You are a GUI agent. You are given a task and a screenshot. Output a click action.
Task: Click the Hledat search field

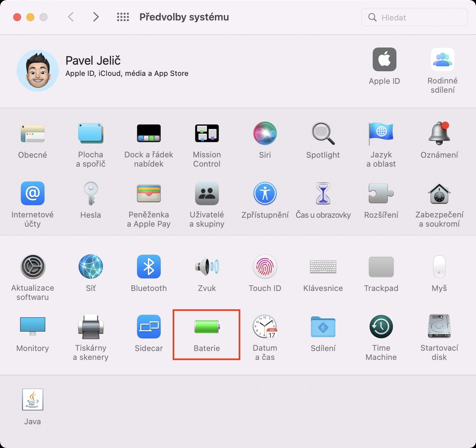coord(415,17)
